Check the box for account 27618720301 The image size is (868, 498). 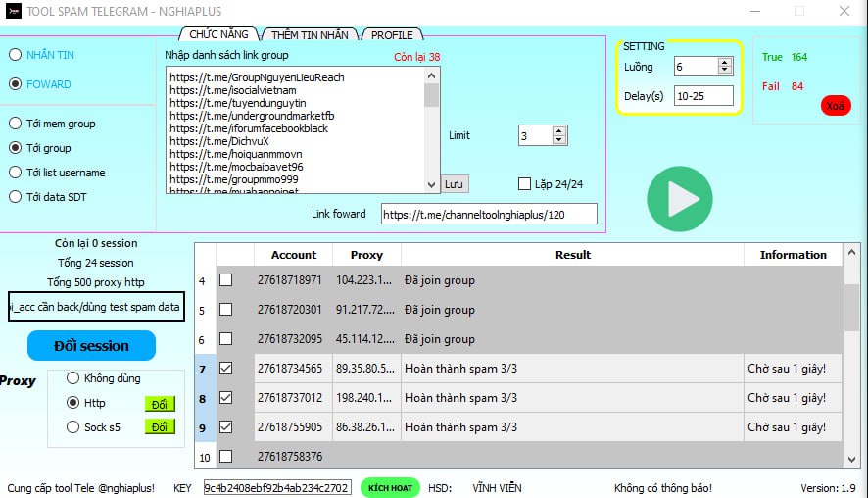(x=225, y=309)
